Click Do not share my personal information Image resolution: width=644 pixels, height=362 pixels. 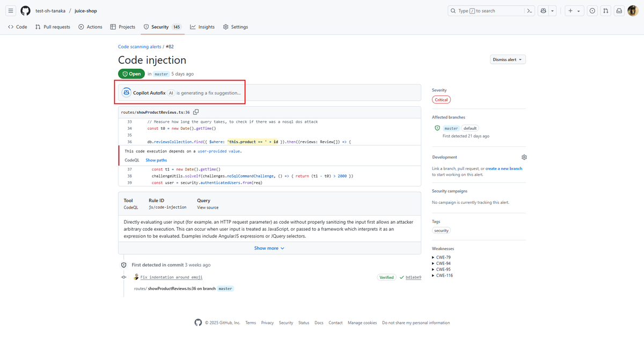point(416,323)
